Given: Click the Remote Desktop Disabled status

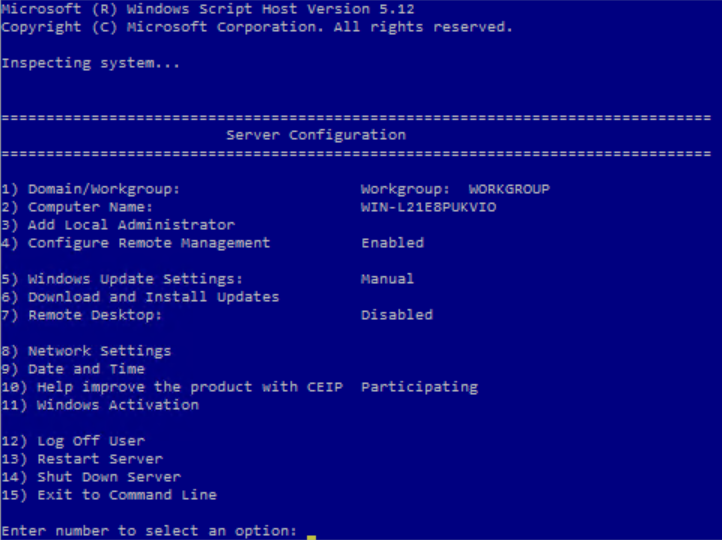Looking at the screenshot, I should pyautogui.click(x=396, y=315).
